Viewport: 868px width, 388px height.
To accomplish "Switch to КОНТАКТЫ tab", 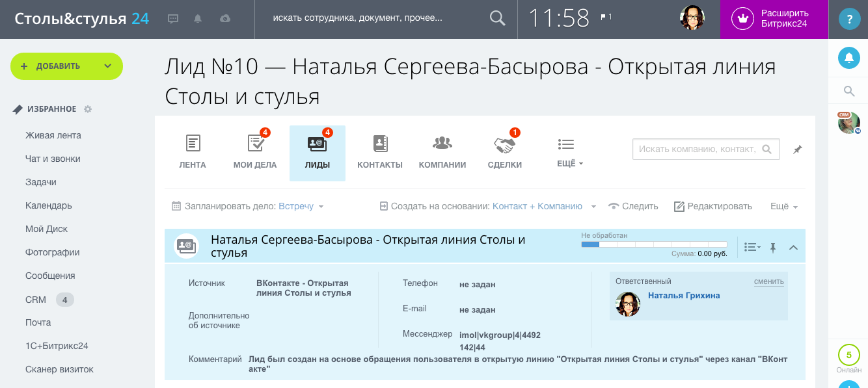I will coord(380,153).
